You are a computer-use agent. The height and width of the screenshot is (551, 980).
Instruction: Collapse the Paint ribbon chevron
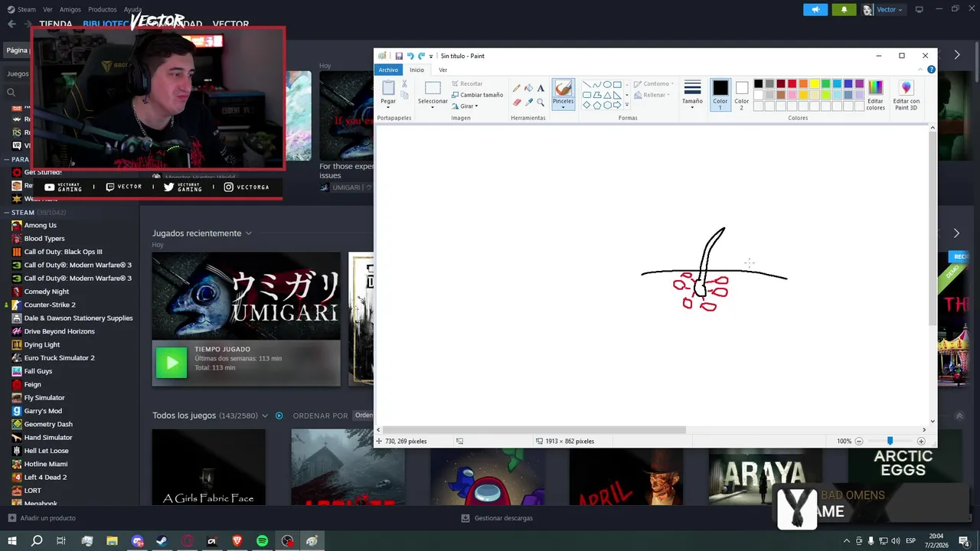click(x=921, y=70)
